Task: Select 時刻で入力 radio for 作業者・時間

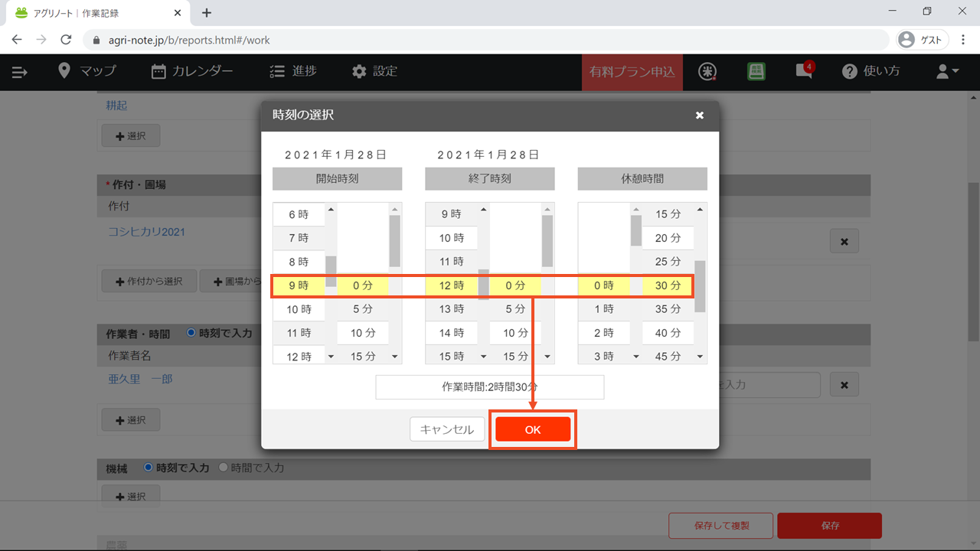Action: (x=192, y=333)
